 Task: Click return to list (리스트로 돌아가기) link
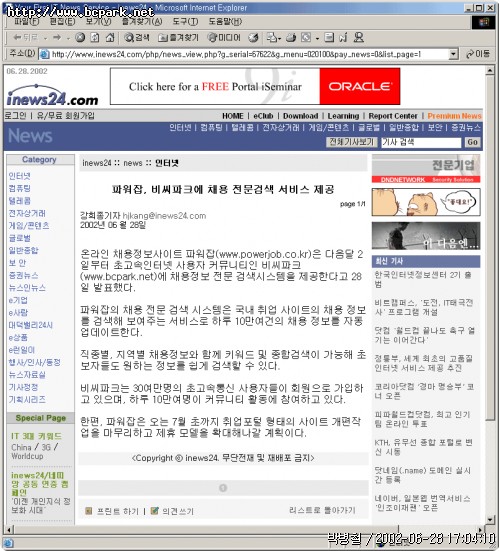[322, 510]
